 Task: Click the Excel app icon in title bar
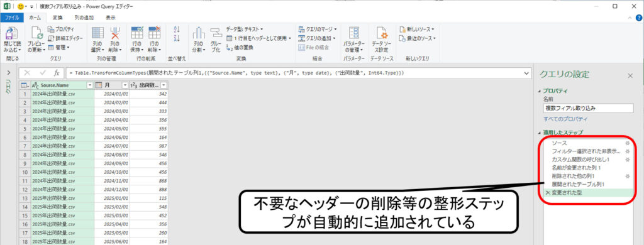point(6,6)
